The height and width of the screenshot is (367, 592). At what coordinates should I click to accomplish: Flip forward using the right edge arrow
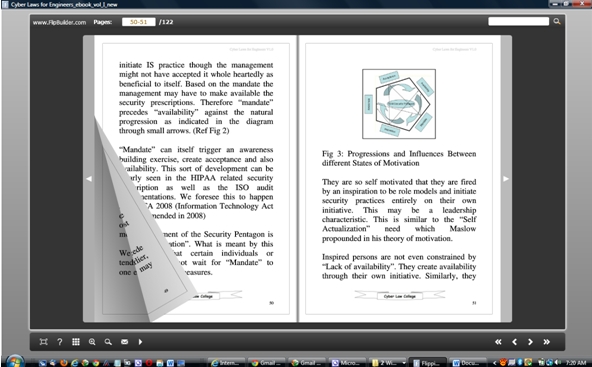[x=506, y=179]
